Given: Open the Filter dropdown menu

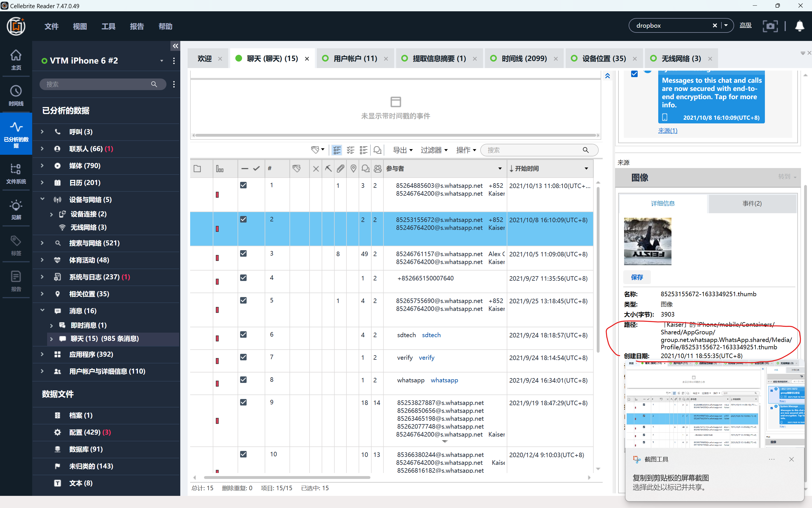Looking at the screenshot, I should click(434, 150).
